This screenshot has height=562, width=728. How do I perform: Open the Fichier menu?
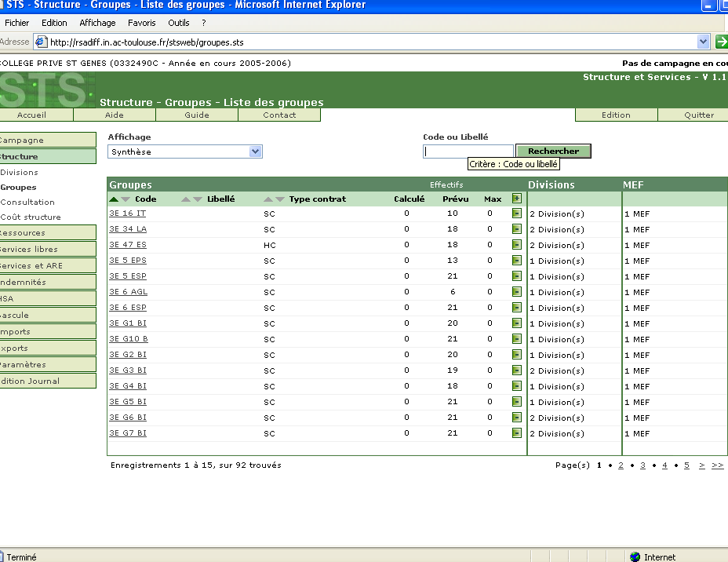tap(16, 23)
